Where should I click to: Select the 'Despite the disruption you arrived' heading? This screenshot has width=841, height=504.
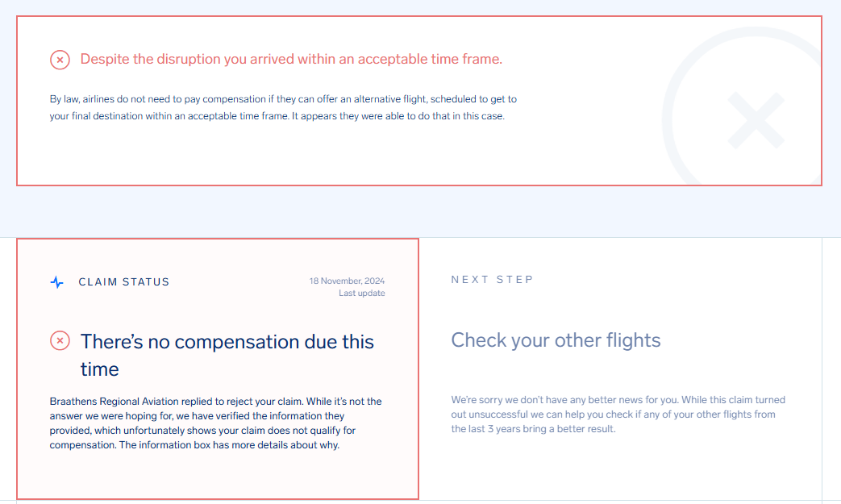(291, 60)
